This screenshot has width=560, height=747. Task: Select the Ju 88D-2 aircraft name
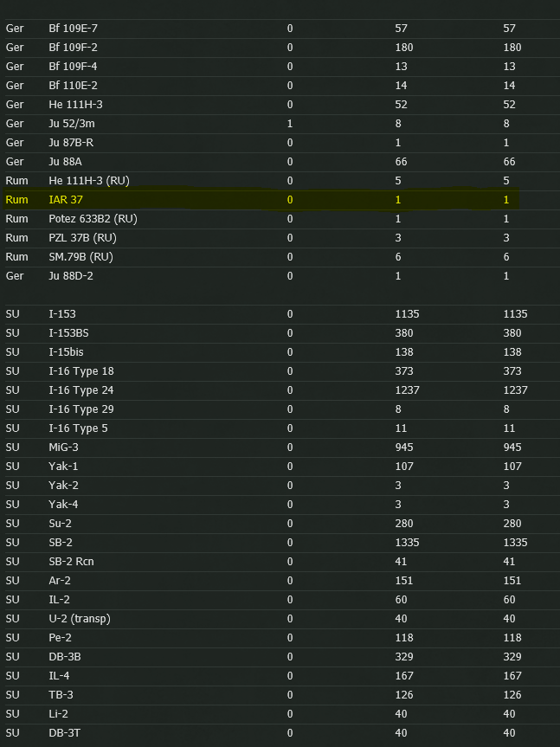click(71, 276)
